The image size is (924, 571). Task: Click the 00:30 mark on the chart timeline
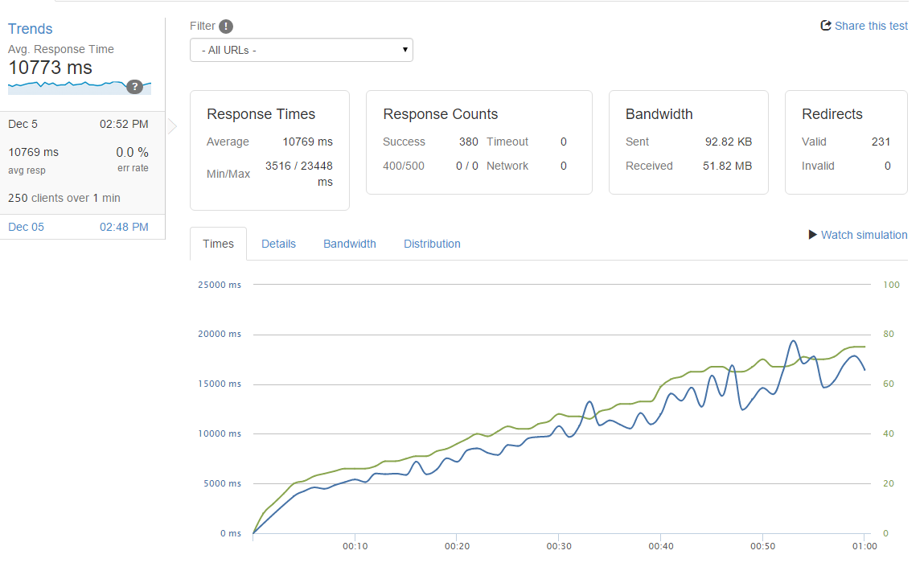(x=558, y=546)
